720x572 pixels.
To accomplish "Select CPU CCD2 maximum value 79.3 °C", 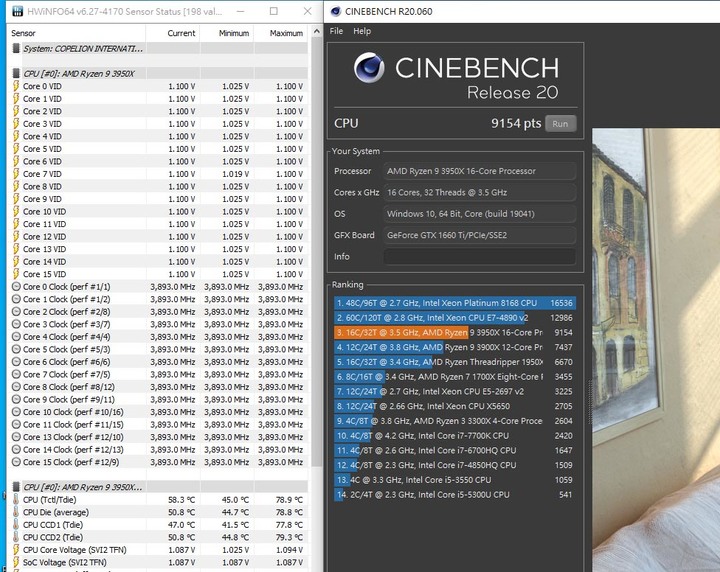I will 289,537.
